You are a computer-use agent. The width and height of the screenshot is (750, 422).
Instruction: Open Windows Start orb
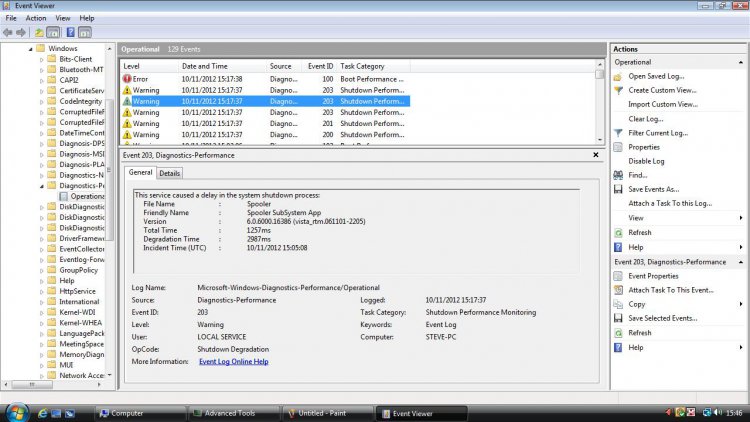point(17,412)
